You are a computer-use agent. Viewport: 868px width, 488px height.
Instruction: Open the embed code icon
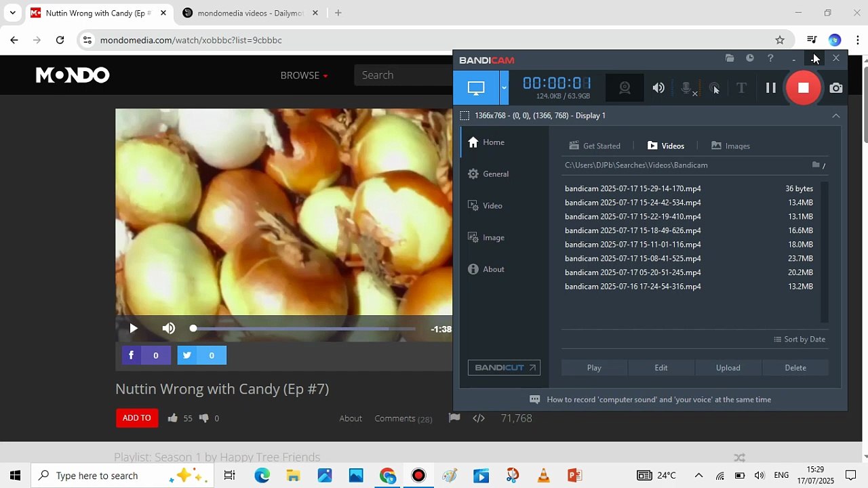point(479,418)
